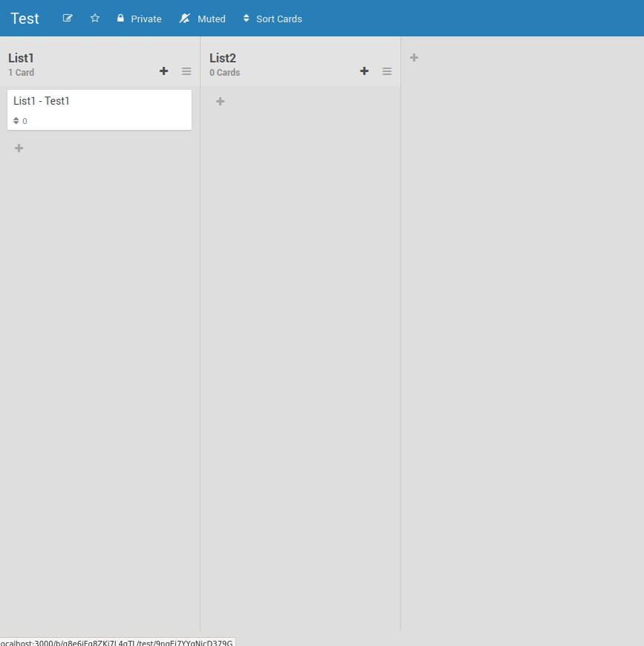Viewport: 644px width, 646px height.
Task: Click the crossed bell icon beside Muted
Action: pyautogui.click(x=184, y=18)
